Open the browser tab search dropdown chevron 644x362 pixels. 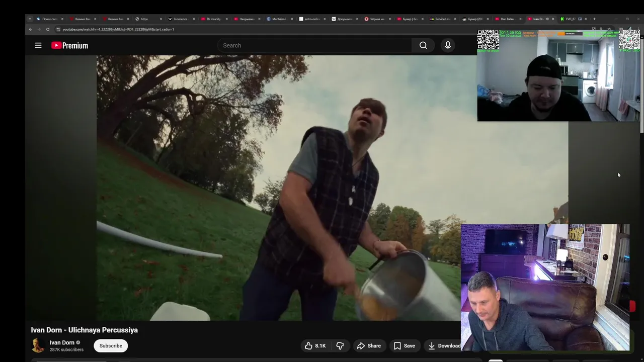pos(30,19)
